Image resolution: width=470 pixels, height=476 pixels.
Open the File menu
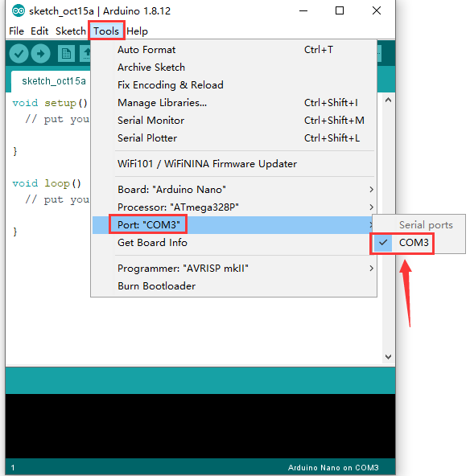click(x=16, y=31)
